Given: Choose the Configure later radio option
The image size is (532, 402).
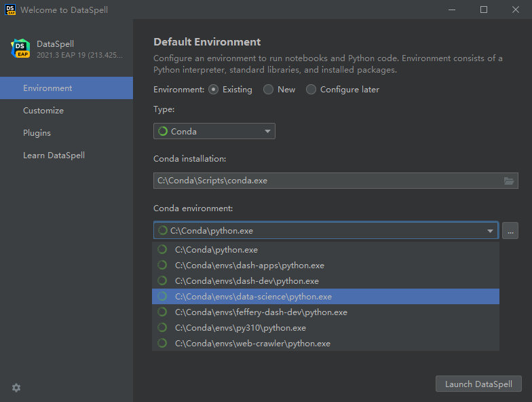Looking at the screenshot, I should pyautogui.click(x=311, y=90).
